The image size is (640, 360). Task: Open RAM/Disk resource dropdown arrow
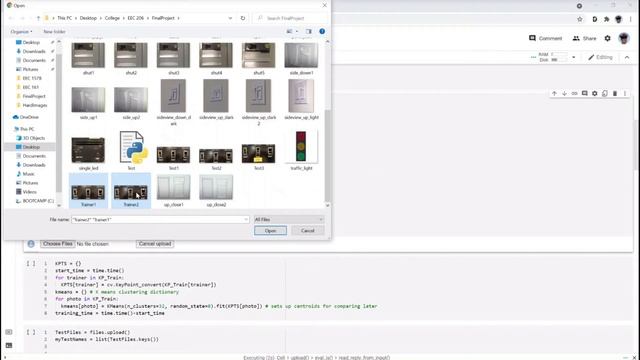(573, 58)
